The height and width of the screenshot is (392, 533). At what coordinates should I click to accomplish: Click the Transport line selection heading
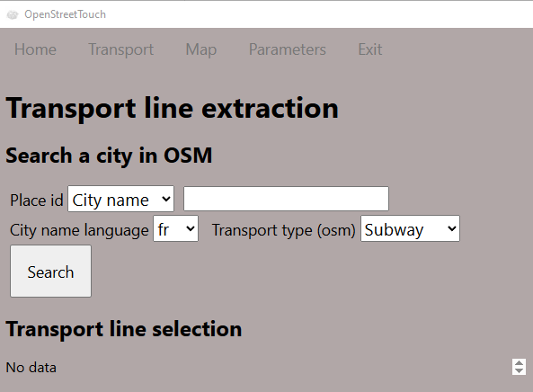(x=124, y=329)
